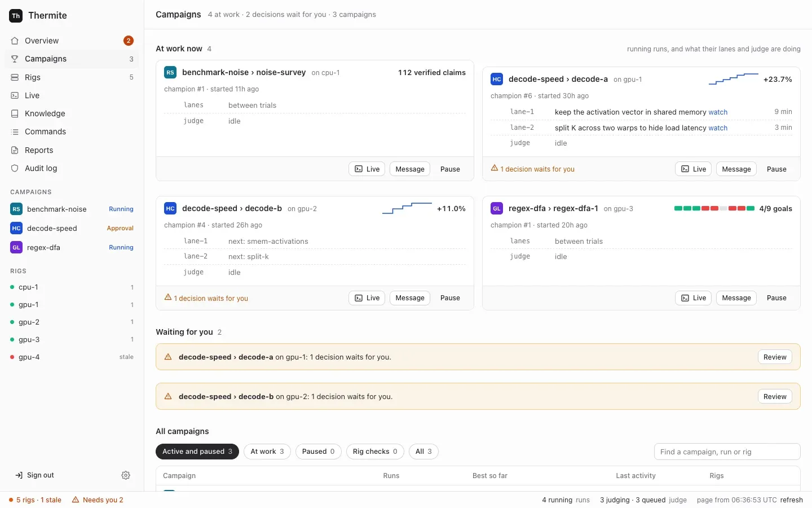This screenshot has width=812, height=508.
Task: Click the regex-dfa-1 goals progress bar
Action: pyautogui.click(x=714, y=208)
